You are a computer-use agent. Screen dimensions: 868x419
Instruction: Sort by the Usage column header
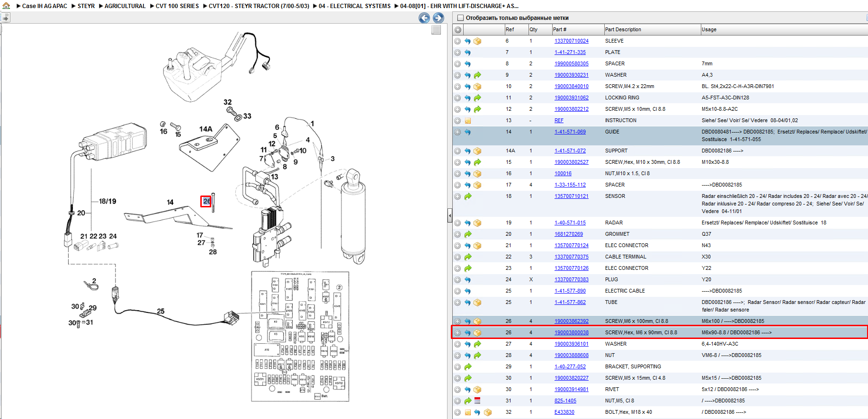coord(784,29)
